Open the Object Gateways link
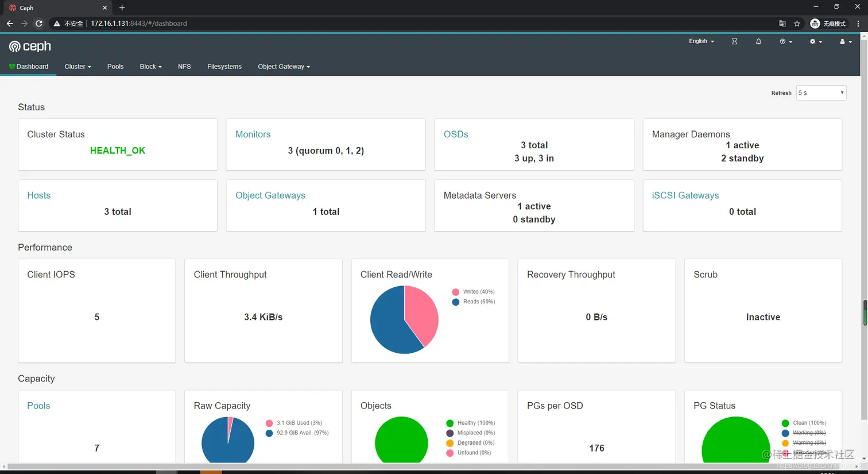Screen dimensions: 868x474 click(270, 195)
